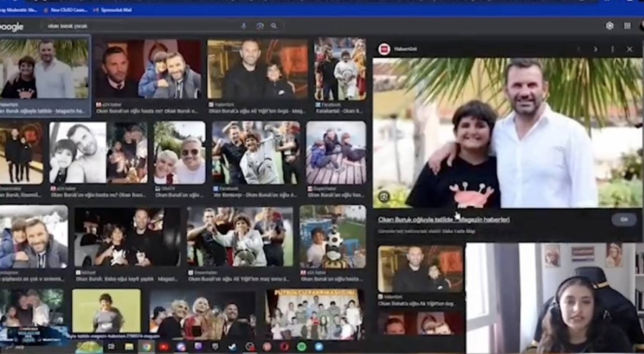This screenshot has width=644, height=354.
Task: Open 'Okan Buruk oğluyla tatilde' article link
Action: click(444, 220)
